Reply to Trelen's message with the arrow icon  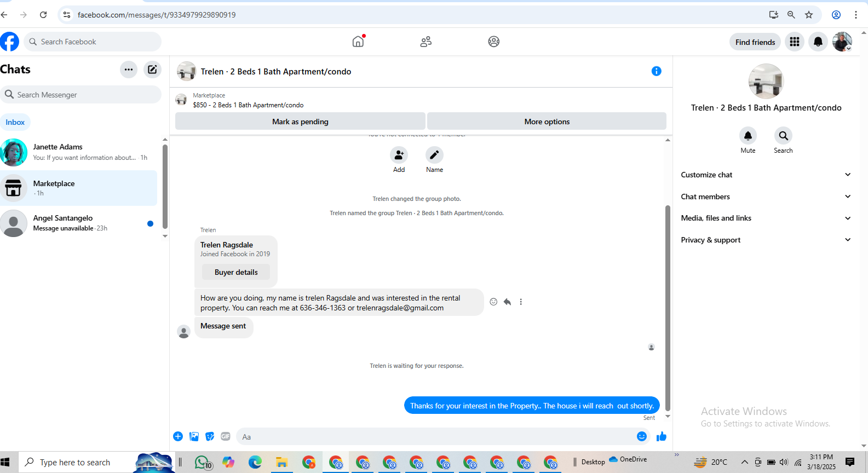coord(507,302)
